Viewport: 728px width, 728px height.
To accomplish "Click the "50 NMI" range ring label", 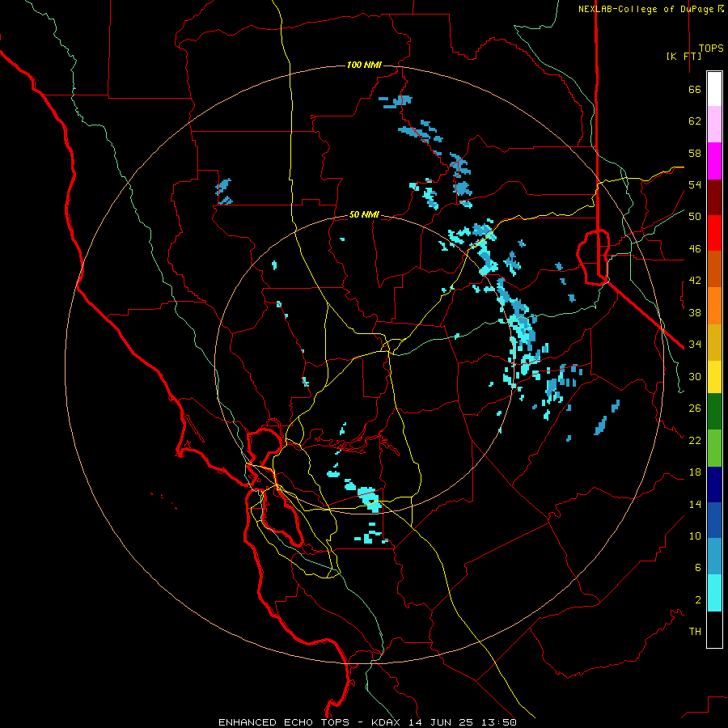I will coord(364,214).
